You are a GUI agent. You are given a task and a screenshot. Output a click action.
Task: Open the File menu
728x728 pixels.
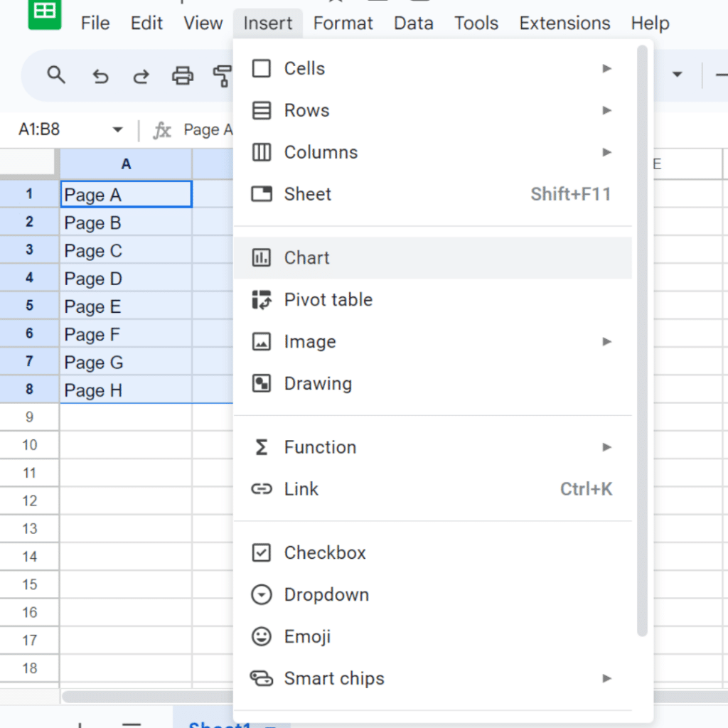pos(95,23)
